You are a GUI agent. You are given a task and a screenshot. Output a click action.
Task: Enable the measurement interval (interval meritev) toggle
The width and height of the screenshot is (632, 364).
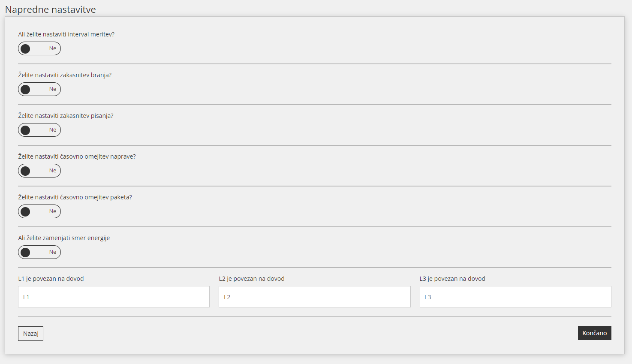click(39, 48)
